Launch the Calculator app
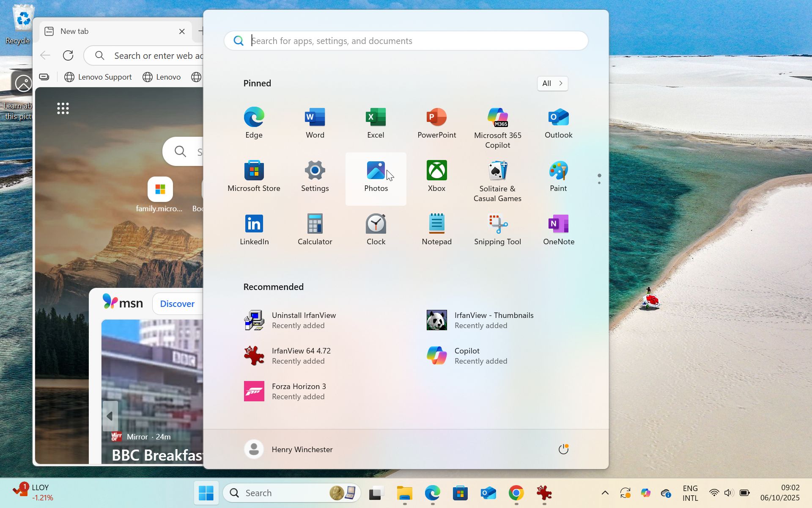The image size is (812, 508). pos(315,230)
